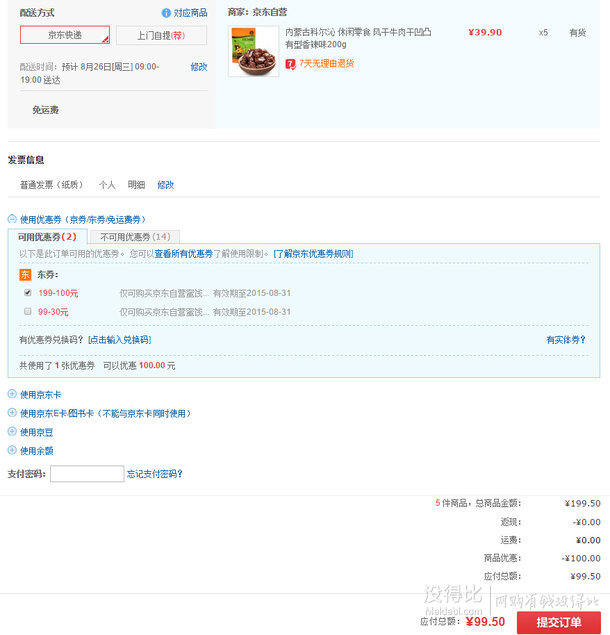Click the ¥199.50 total goods amount
Viewport: 610px width, 635px height.
pyautogui.click(x=583, y=503)
